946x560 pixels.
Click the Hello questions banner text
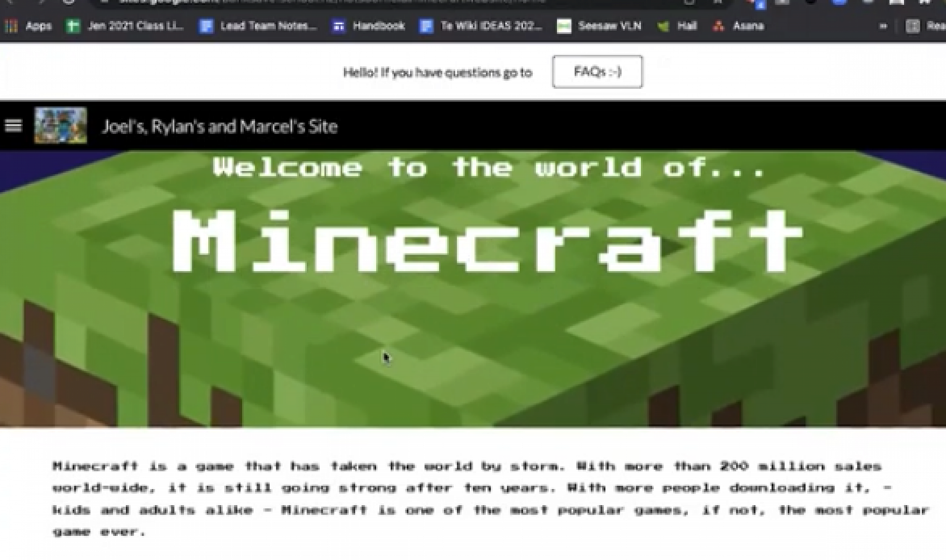click(438, 72)
